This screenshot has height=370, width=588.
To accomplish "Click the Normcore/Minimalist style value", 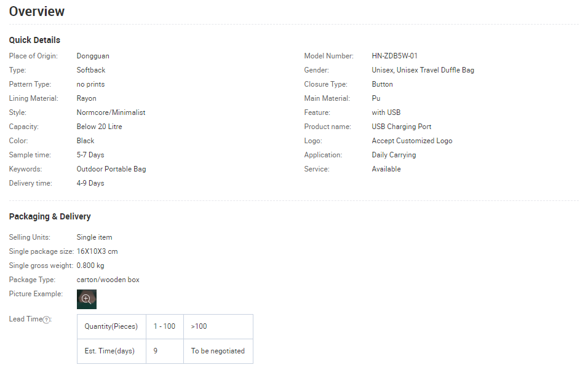I will point(111,112).
